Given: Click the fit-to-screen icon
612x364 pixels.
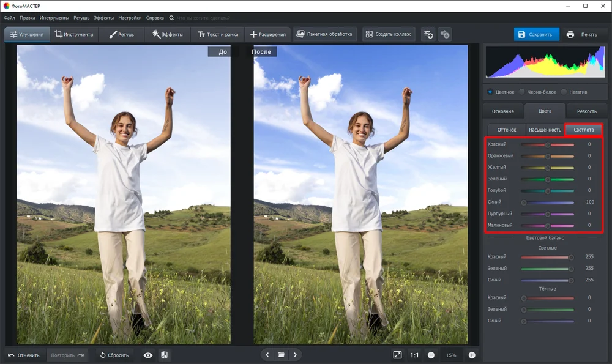Looking at the screenshot, I should pos(397,355).
